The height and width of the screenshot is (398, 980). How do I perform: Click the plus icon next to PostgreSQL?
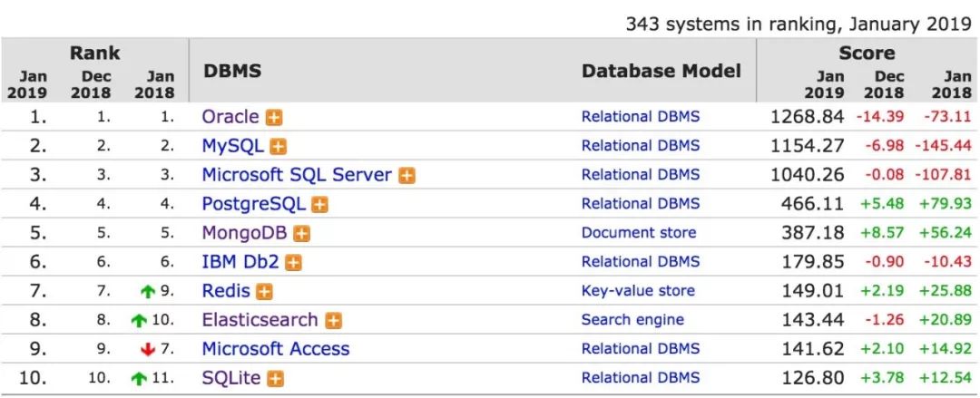point(319,205)
